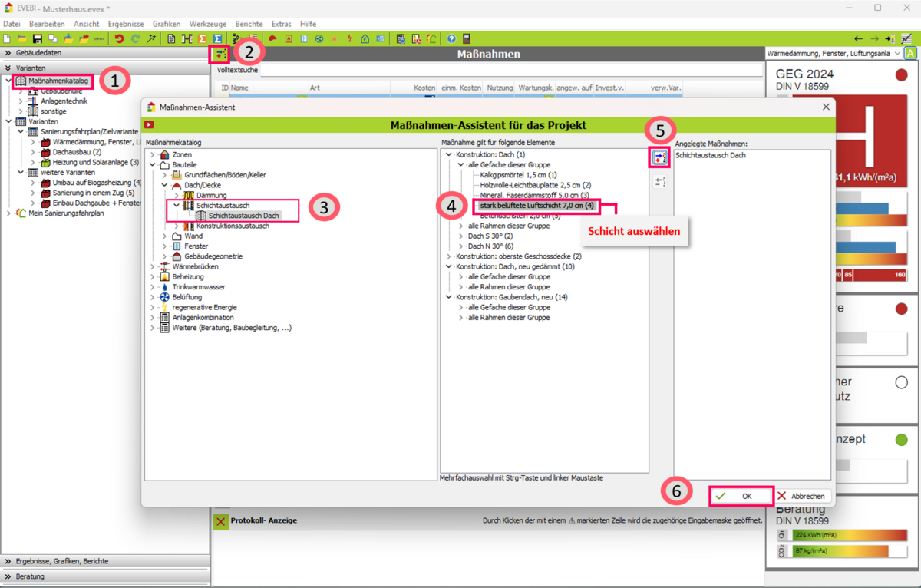Click the blue sigma toolbar icon
Screen dimensions: 921x588
(x=218, y=38)
